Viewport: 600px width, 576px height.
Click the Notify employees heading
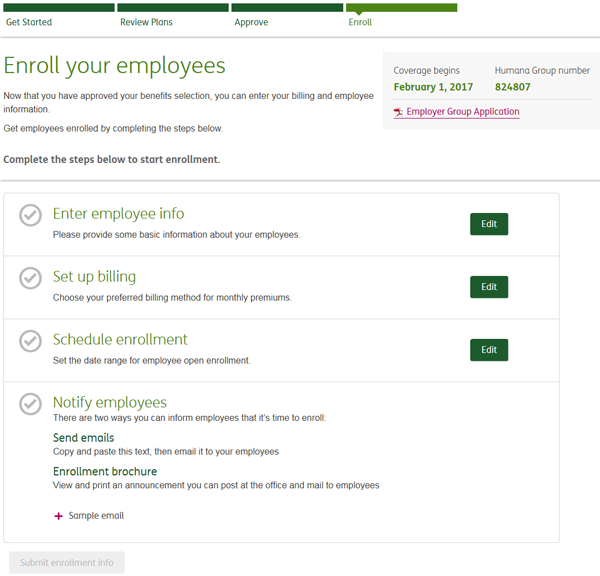(109, 402)
